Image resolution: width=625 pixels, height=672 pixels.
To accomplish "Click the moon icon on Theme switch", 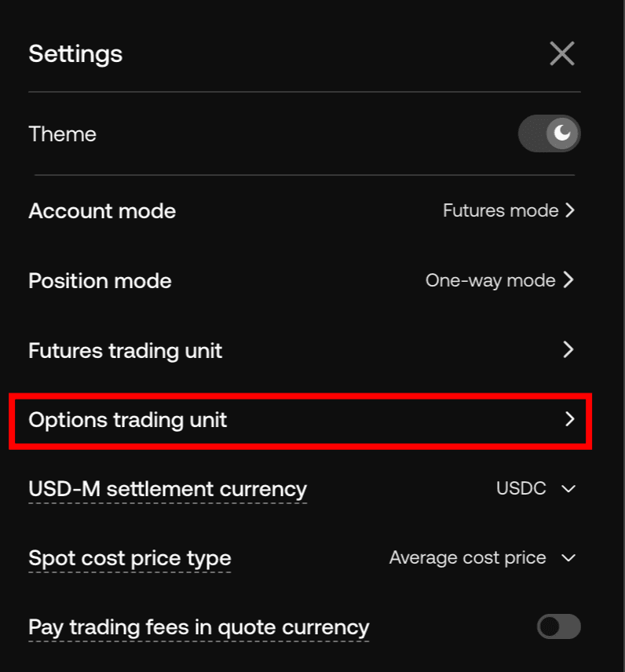I will 563,133.
